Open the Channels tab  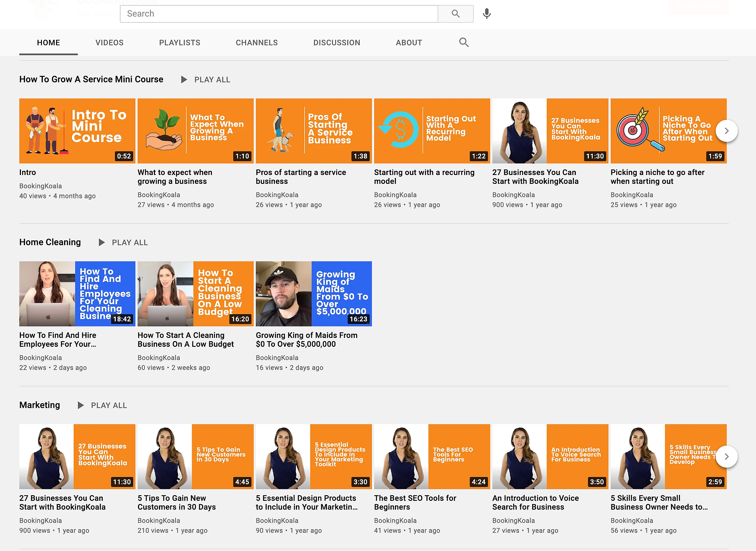(x=257, y=43)
